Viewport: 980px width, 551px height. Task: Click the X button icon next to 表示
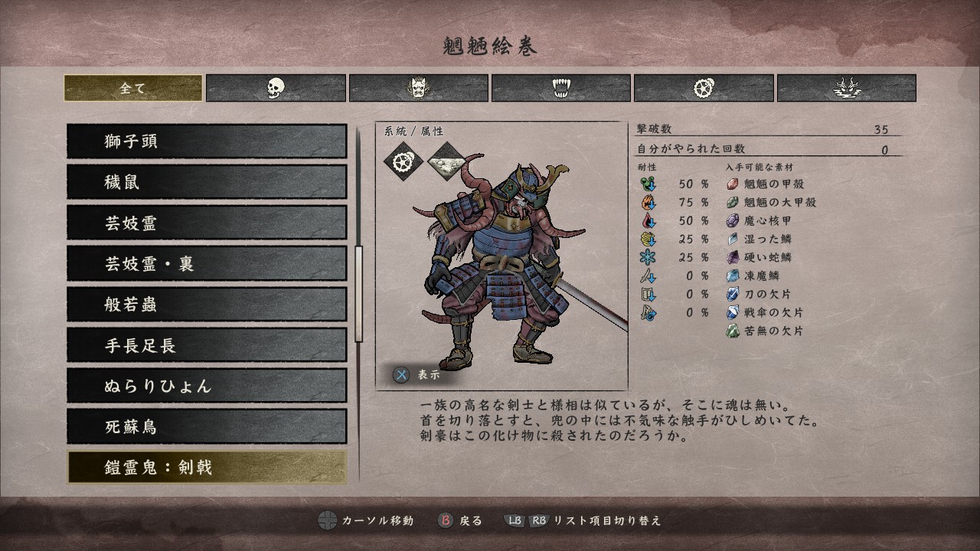tap(401, 375)
